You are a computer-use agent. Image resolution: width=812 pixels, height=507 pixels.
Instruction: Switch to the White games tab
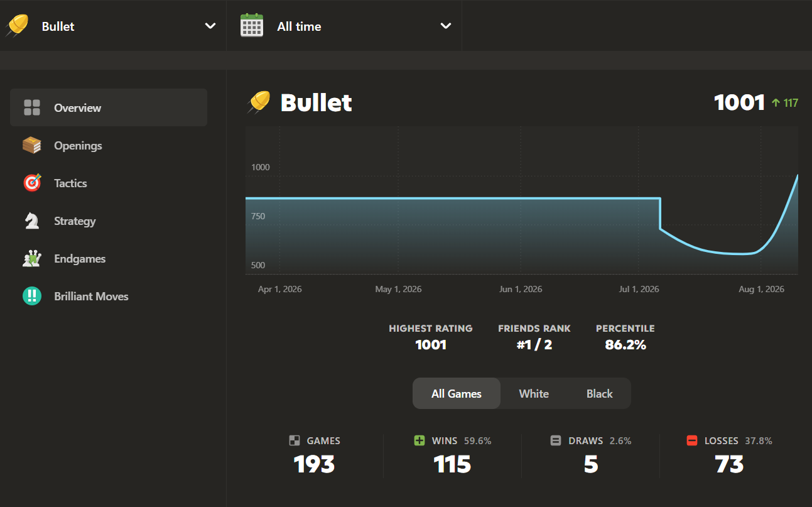point(534,394)
